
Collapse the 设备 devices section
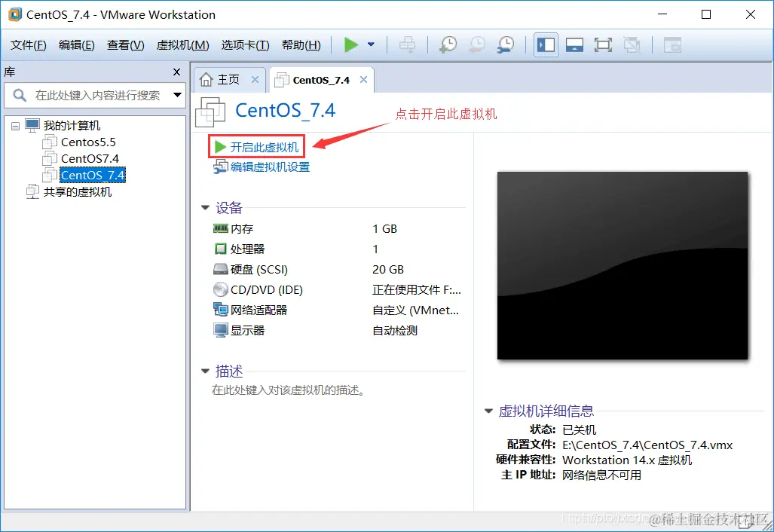point(205,208)
